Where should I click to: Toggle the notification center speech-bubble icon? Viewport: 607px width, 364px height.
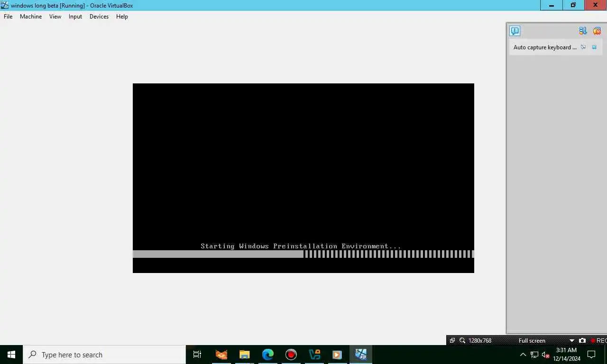tap(515, 31)
